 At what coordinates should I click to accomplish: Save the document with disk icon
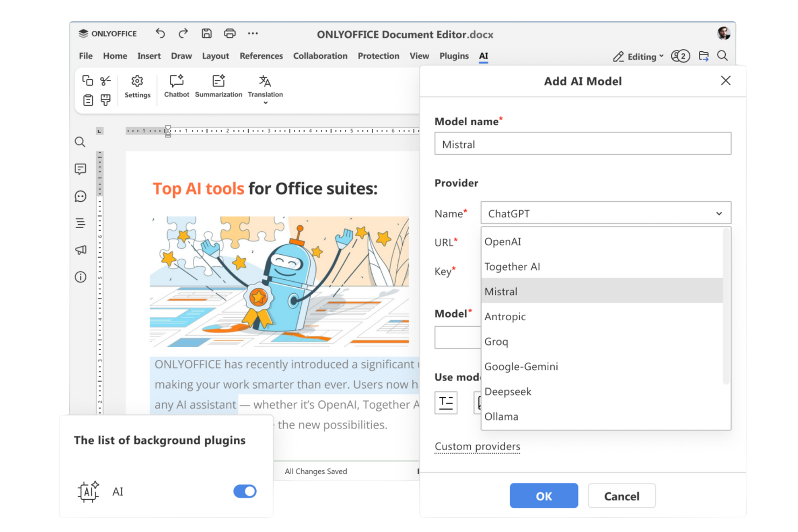click(x=207, y=33)
